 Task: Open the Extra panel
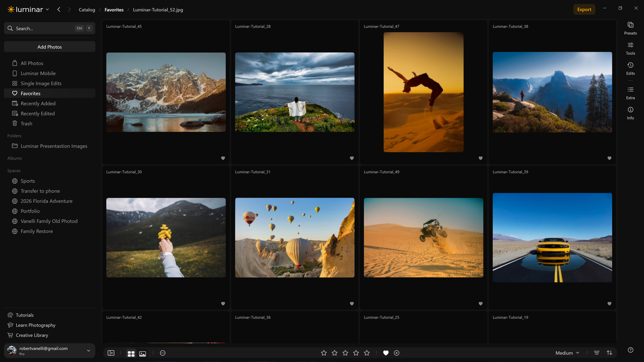630,93
